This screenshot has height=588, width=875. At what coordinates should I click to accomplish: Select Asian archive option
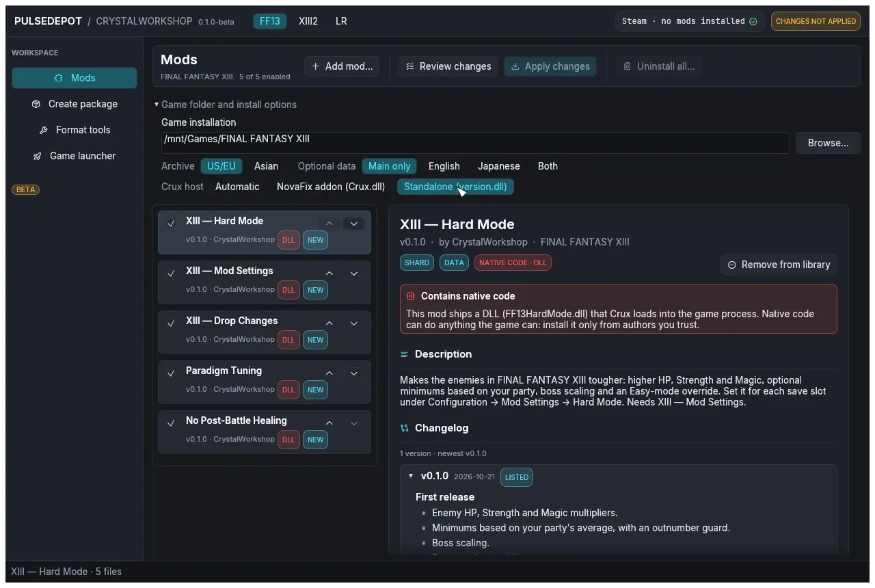(x=266, y=166)
